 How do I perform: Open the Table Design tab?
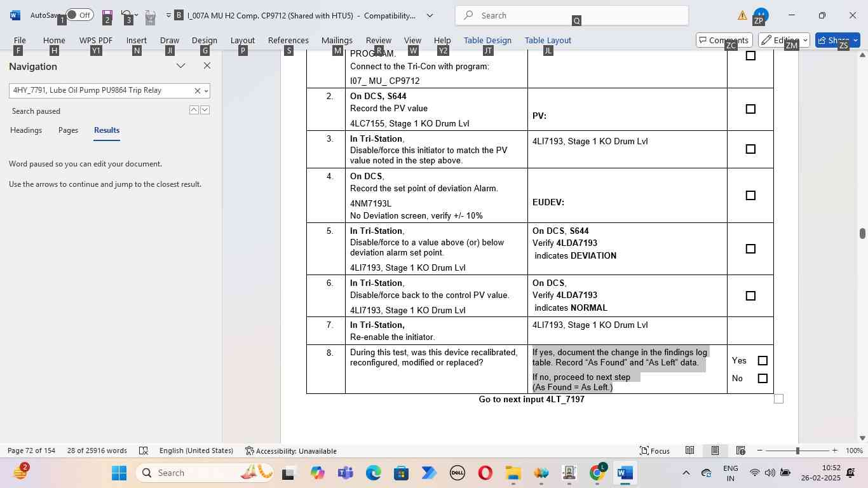coord(487,40)
